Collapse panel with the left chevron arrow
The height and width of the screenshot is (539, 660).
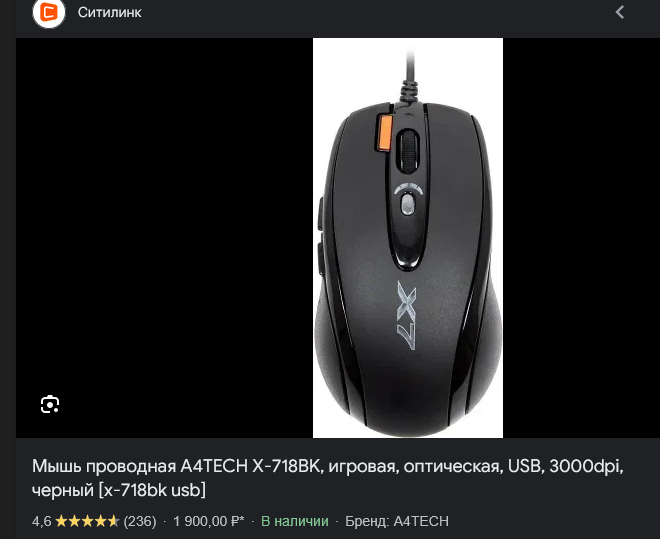[x=620, y=12]
